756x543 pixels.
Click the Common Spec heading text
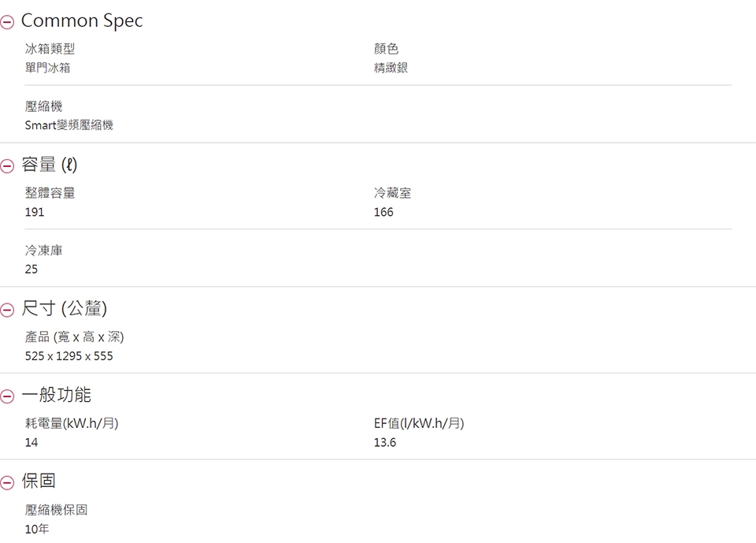pyautogui.click(x=82, y=20)
